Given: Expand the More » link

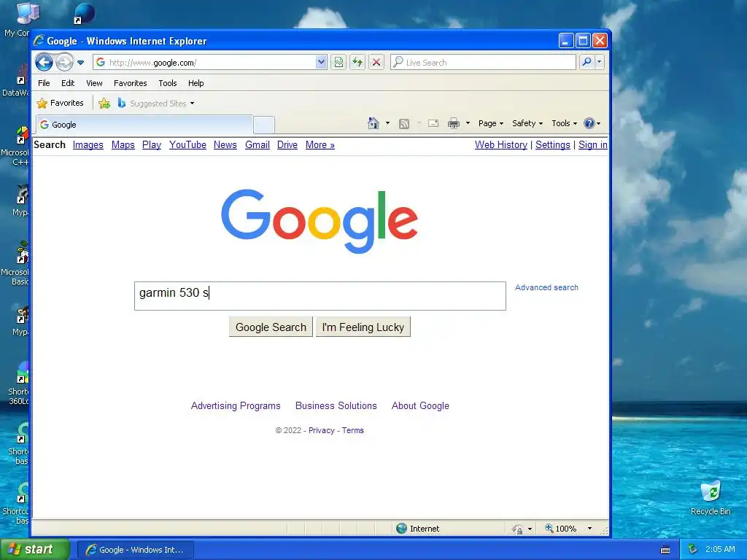Looking at the screenshot, I should tap(320, 145).
